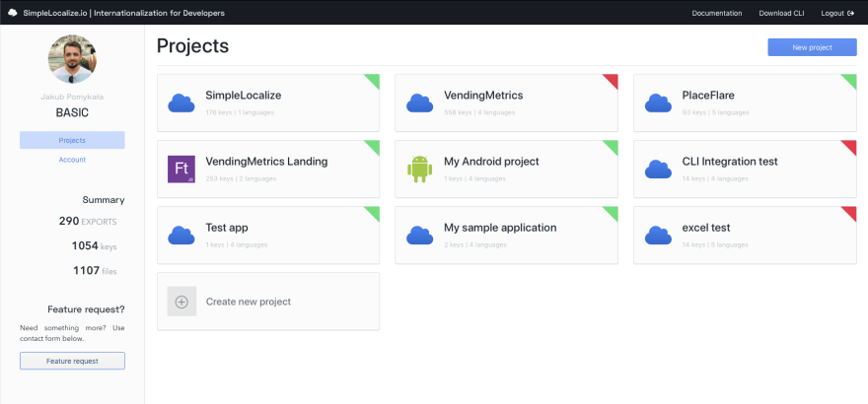Viewport: 868px width, 404px height.
Task: Open the VendingMetrics project title
Action: [x=483, y=95]
